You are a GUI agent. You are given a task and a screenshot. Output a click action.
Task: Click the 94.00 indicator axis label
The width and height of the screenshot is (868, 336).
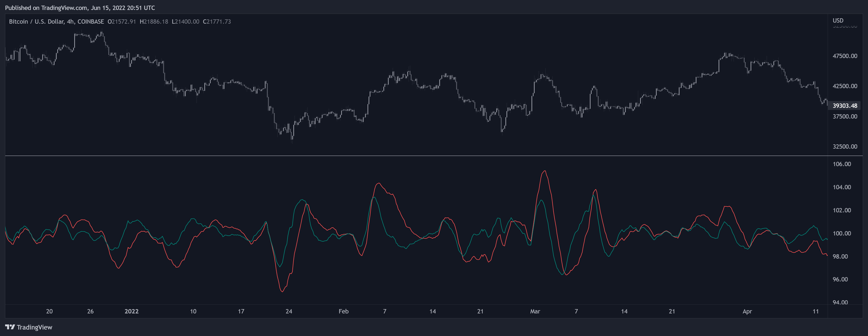[840, 302]
